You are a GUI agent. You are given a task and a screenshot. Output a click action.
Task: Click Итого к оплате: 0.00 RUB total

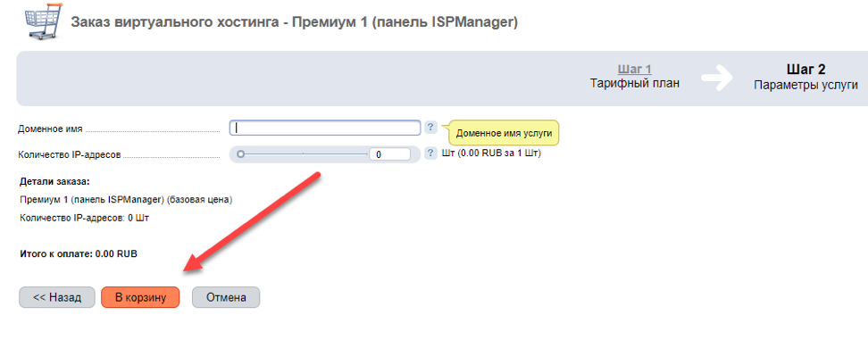pos(78,254)
